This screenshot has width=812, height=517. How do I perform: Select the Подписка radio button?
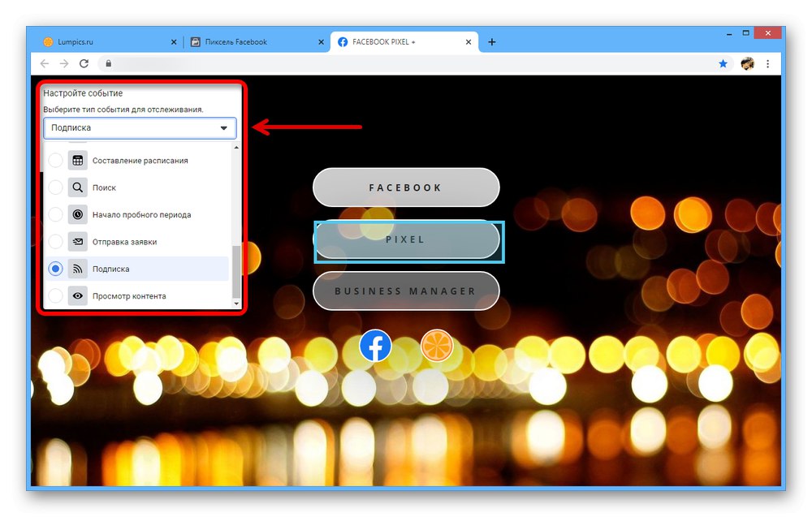pyautogui.click(x=55, y=269)
